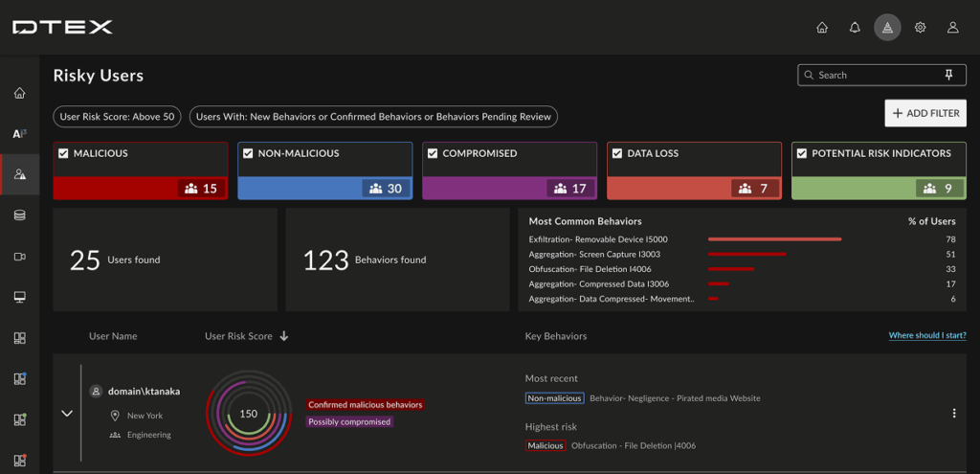Select the monitor icon in sidebar
The height and width of the screenshot is (474, 980).
point(19,297)
